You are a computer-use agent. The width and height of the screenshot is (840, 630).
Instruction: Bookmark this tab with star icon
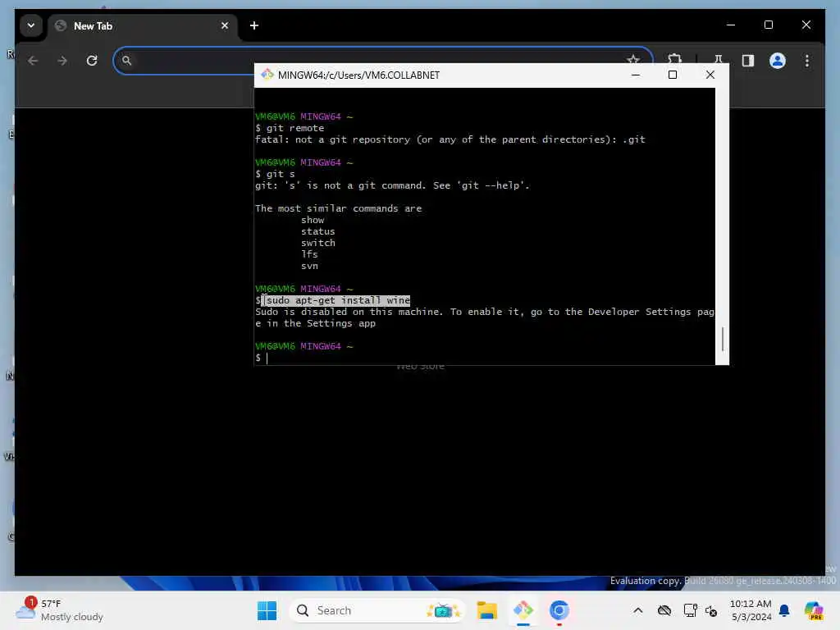[633, 59]
